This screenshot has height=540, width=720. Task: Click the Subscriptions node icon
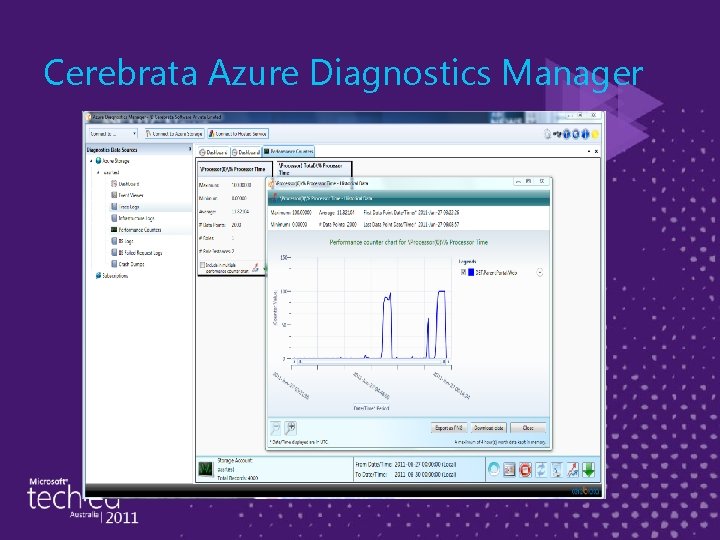tap(98, 276)
